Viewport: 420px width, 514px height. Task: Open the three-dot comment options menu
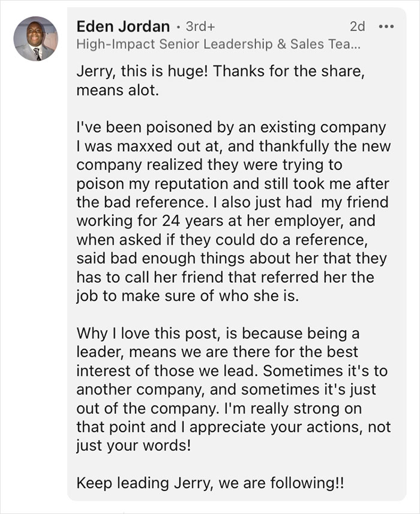(386, 27)
